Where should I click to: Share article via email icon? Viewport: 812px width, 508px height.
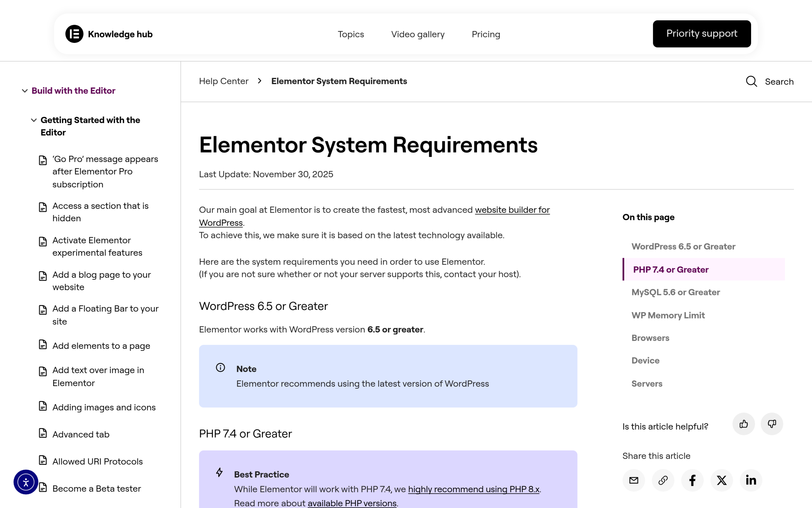[x=633, y=480]
